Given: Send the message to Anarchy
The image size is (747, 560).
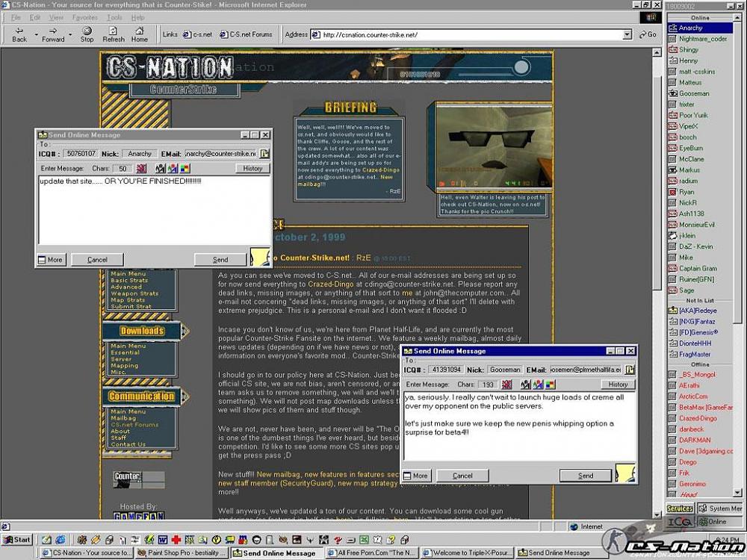Looking at the screenshot, I should click(220, 260).
